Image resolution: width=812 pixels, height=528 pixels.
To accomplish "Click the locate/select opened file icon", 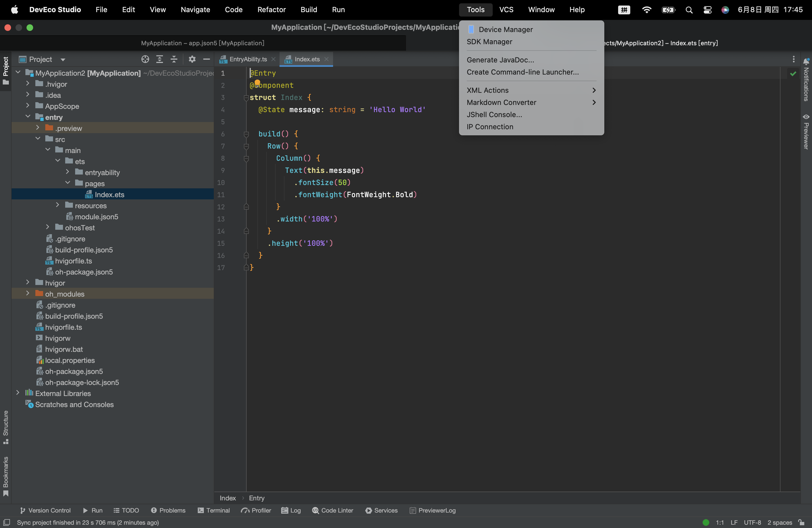I will [x=145, y=59].
